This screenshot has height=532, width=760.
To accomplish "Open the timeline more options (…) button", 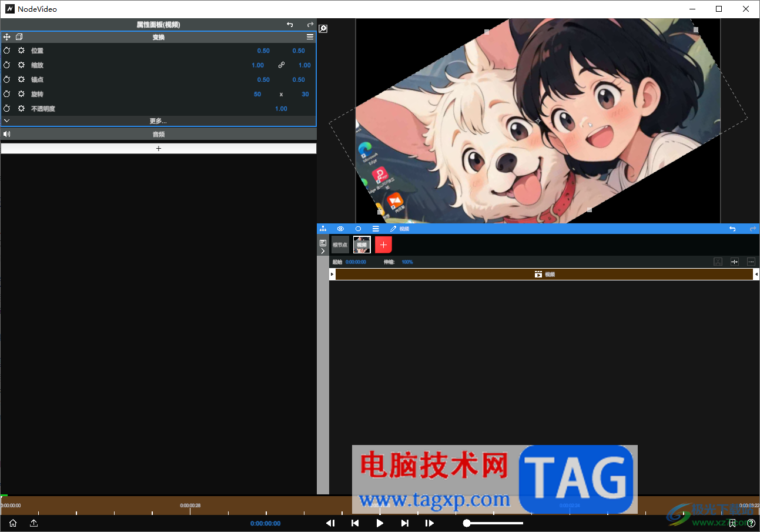I will point(751,262).
